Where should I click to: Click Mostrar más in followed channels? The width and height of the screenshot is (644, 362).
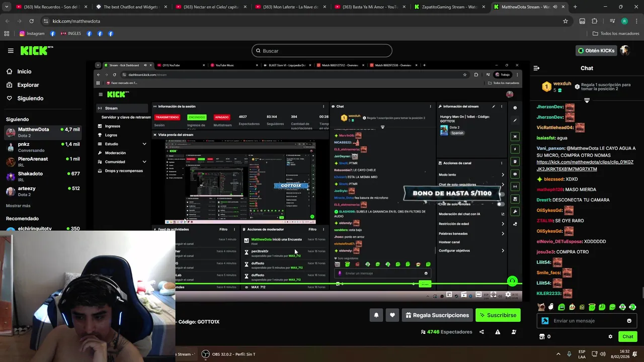[x=18, y=206]
